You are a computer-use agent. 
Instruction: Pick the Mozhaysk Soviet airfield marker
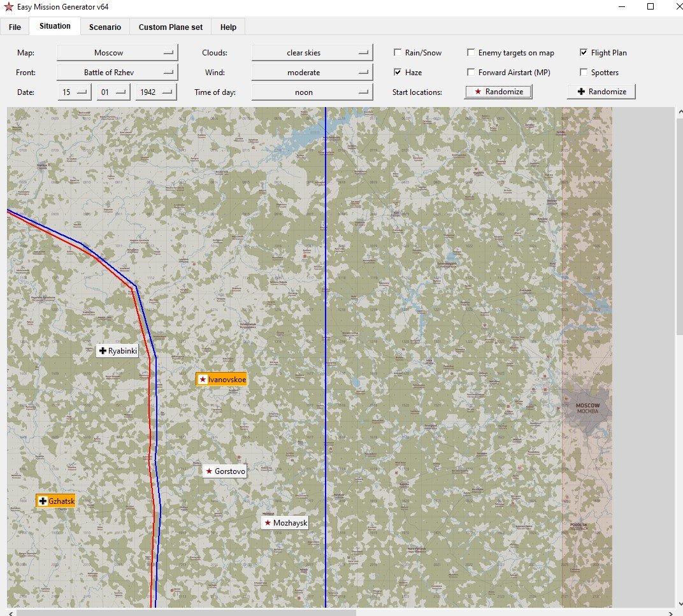[285, 523]
